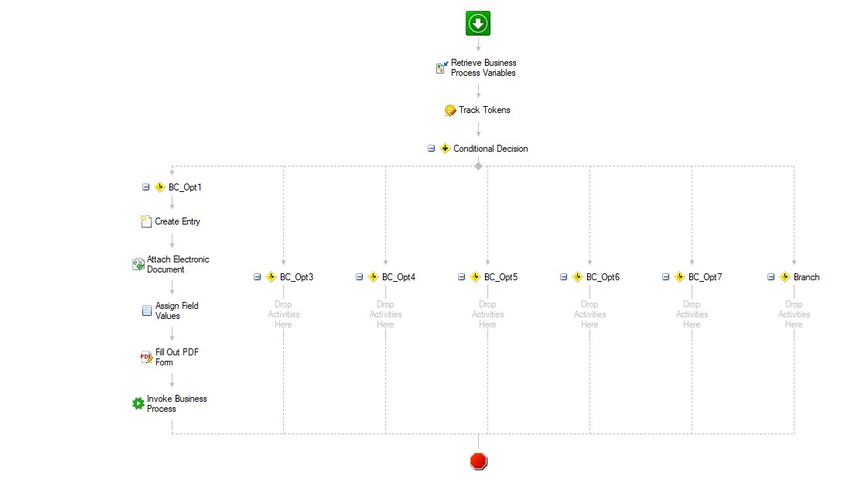
Task: Collapse the BC_Opt6 branch
Action: tap(563, 277)
